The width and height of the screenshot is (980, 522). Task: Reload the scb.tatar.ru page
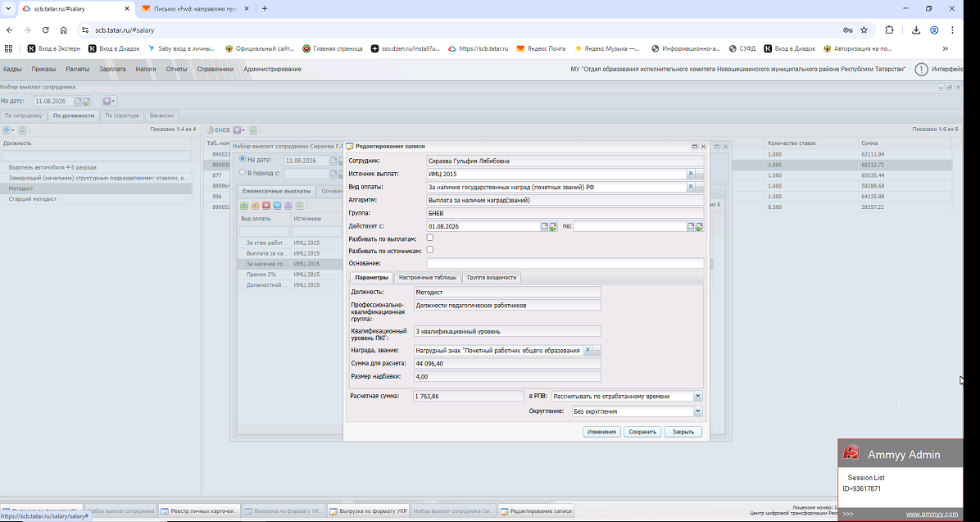45,30
